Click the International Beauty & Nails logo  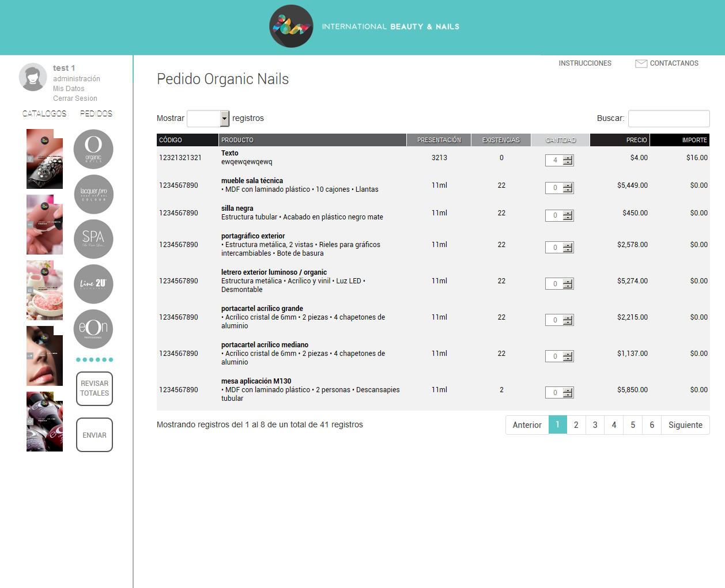click(291, 26)
